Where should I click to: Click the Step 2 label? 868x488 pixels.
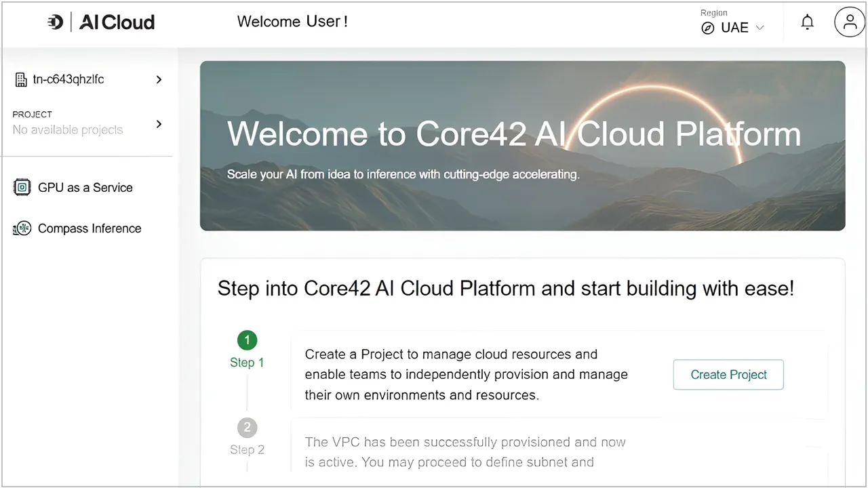pos(247,449)
